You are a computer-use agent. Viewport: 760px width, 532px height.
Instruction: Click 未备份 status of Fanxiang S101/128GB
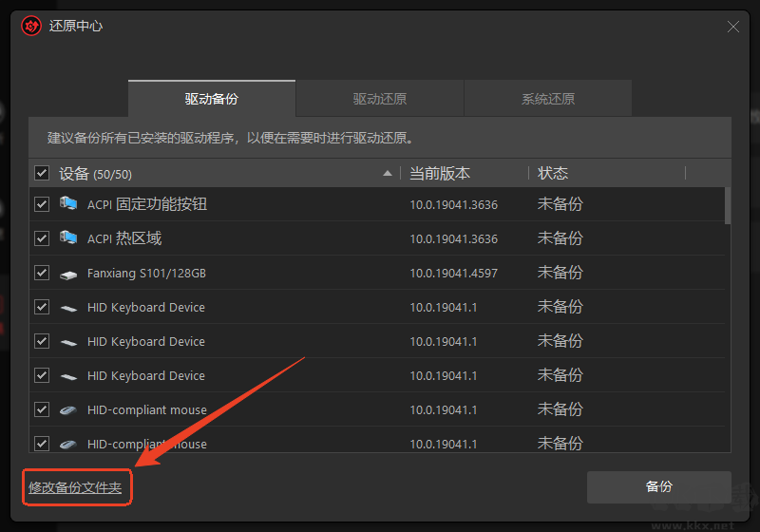coord(560,273)
